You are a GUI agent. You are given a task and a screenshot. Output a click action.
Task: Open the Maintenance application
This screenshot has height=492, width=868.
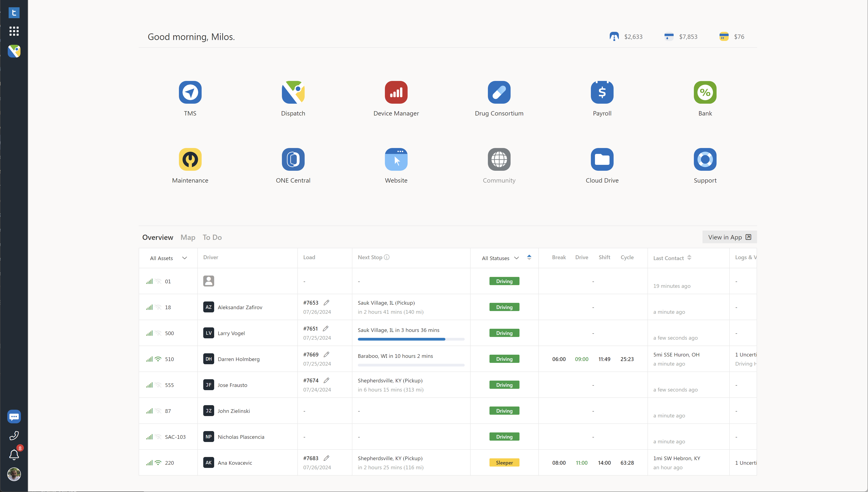click(x=190, y=159)
